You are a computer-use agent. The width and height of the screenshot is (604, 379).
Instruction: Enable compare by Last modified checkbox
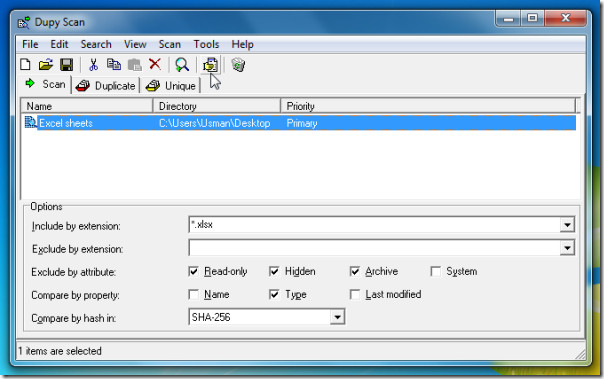(x=355, y=295)
